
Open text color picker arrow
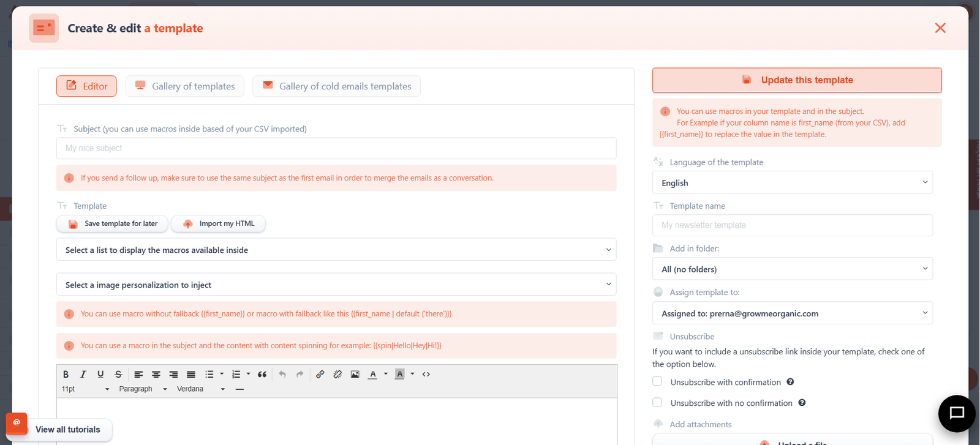[x=385, y=374]
